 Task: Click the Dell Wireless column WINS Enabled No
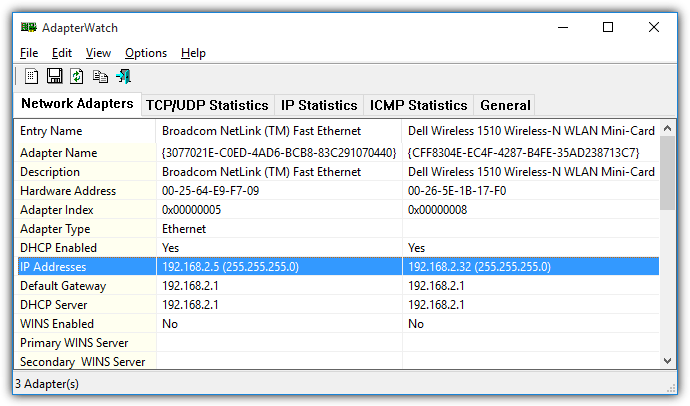(416, 324)
